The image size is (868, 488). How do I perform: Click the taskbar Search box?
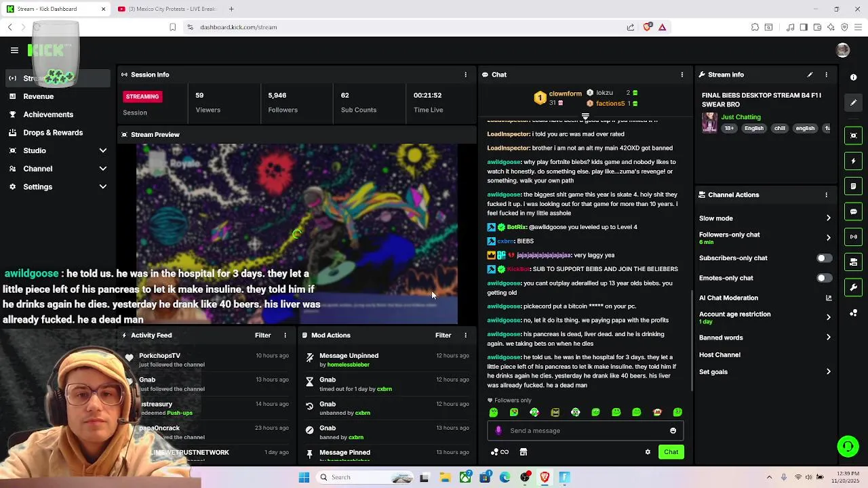365,477
